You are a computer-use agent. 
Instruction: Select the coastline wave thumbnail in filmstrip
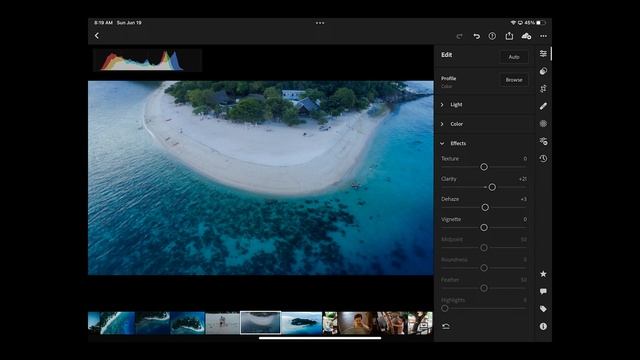117,323
